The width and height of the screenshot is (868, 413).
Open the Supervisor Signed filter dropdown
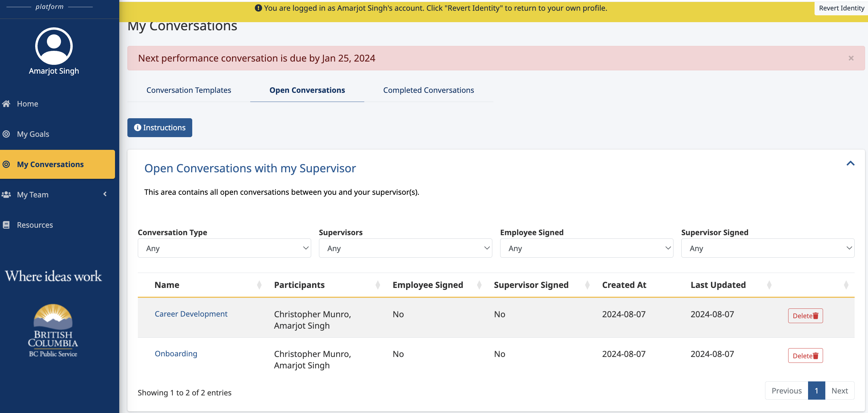[768, 248]
